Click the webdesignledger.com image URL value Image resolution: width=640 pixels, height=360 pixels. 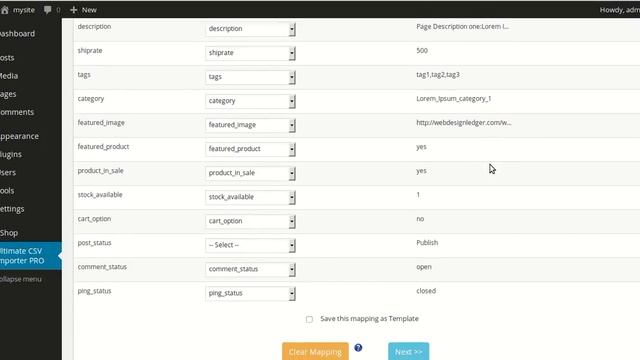pyautogui.click(x=464, y=122)
